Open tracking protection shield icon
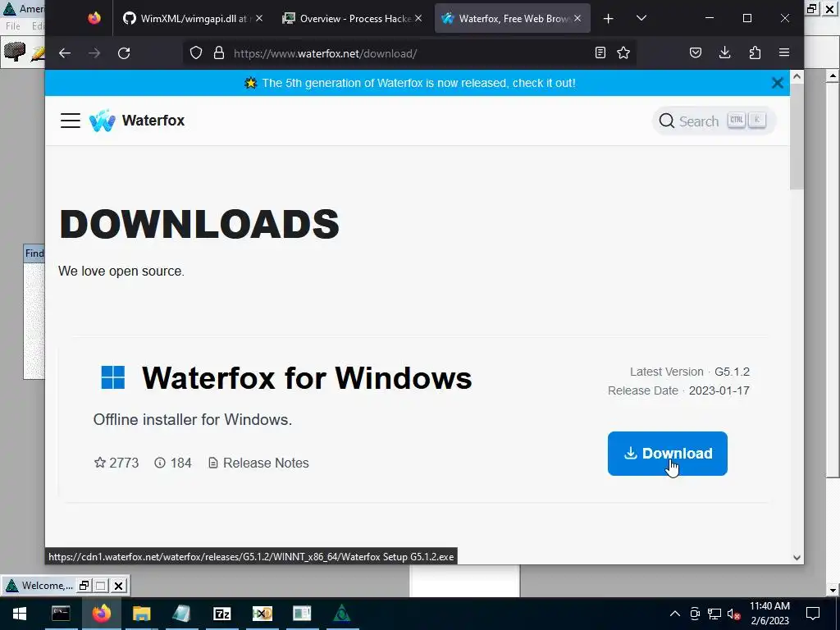The height and width of the screenshot is (630, 840). point(196,53)
